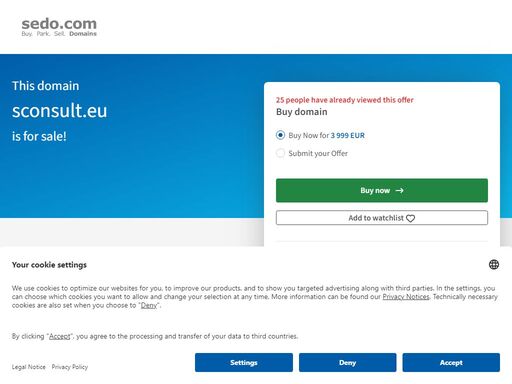
Task: Open the Privacy Policy footer link
Action: (x=70, y=367)
